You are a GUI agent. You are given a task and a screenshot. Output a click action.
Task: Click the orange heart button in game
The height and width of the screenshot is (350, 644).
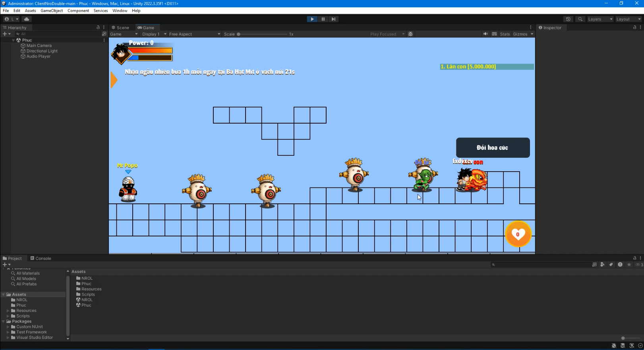(518, 234)
